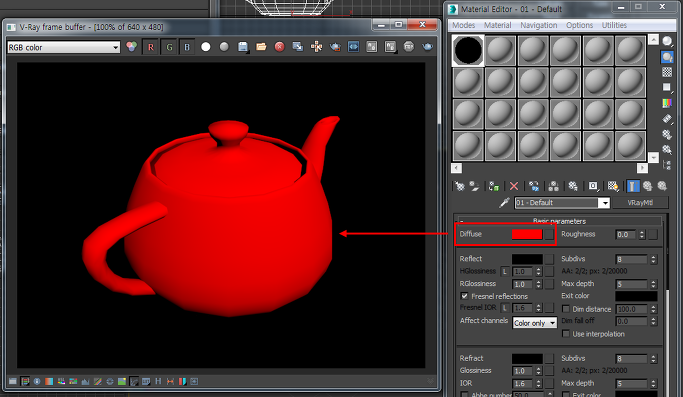Click Assign Material to Selection icon
The width and height of the screenshot is (683, 397).
pyautogui.click(x=494, y=187)
